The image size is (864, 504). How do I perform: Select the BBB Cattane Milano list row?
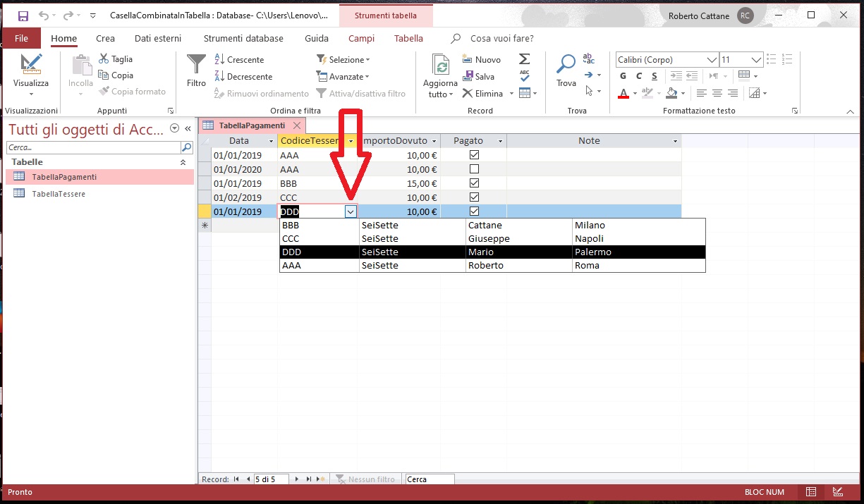click(492, 226)
